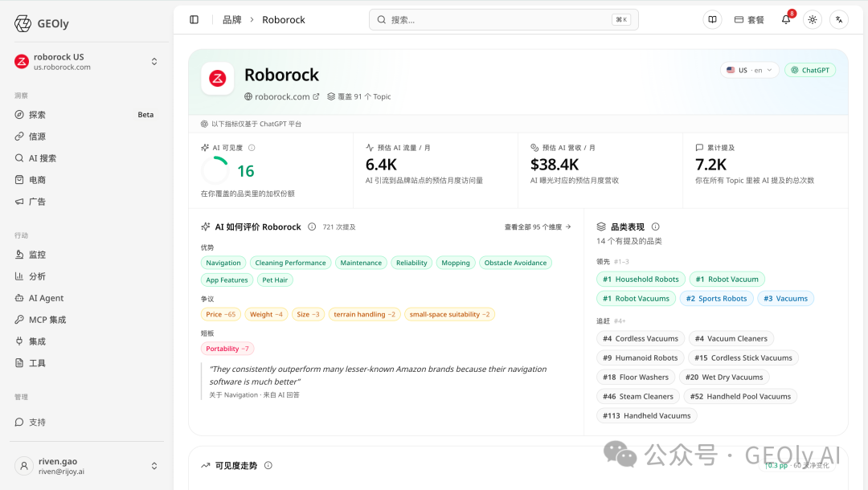Select the Mopping tag
The image size is (868, 490).
[x=456, y=263]
